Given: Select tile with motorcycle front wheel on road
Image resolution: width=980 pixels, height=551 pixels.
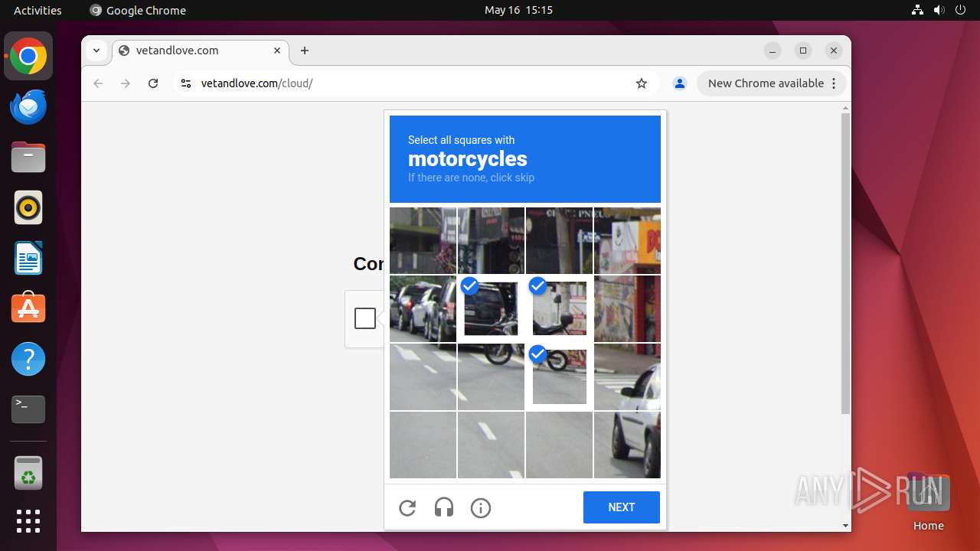Looking at the screenshot, I should click(x=491, y=377).
